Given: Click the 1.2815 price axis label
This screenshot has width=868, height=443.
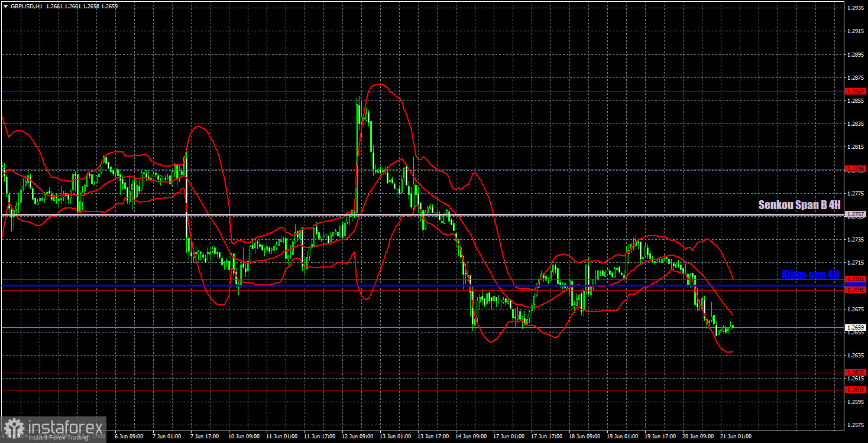Looking at the screenshot, I should (x=856, y=147).
